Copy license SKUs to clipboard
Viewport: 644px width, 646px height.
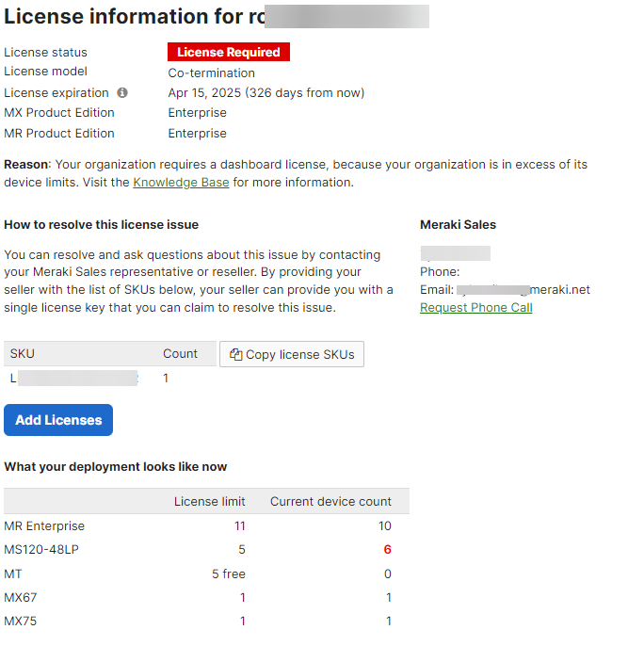(x=292, y=354)
